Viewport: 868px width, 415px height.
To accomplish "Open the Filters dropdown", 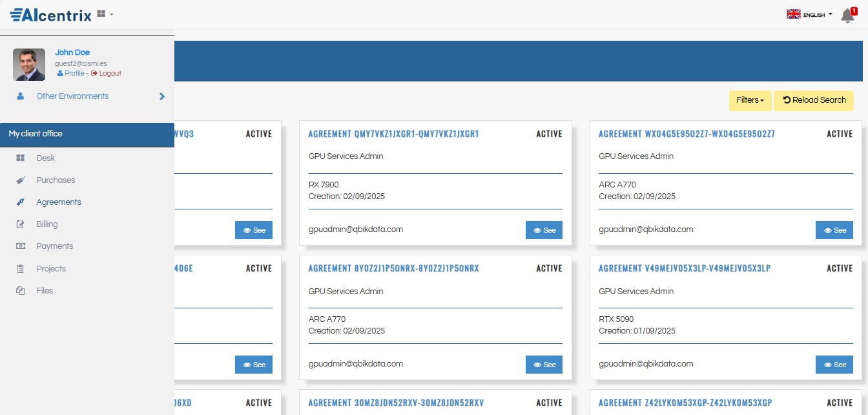I will tap(750, 100).
